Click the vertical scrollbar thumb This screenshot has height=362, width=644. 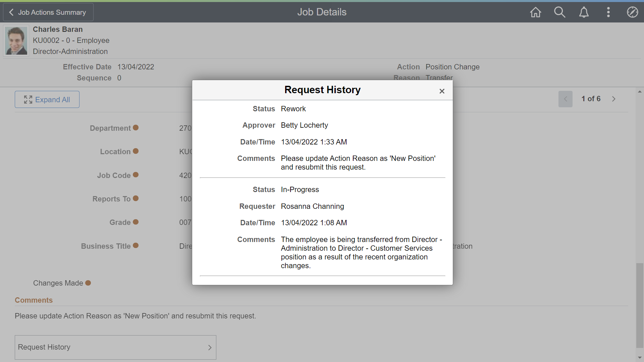pyautogui.click(x=640, y=305)
